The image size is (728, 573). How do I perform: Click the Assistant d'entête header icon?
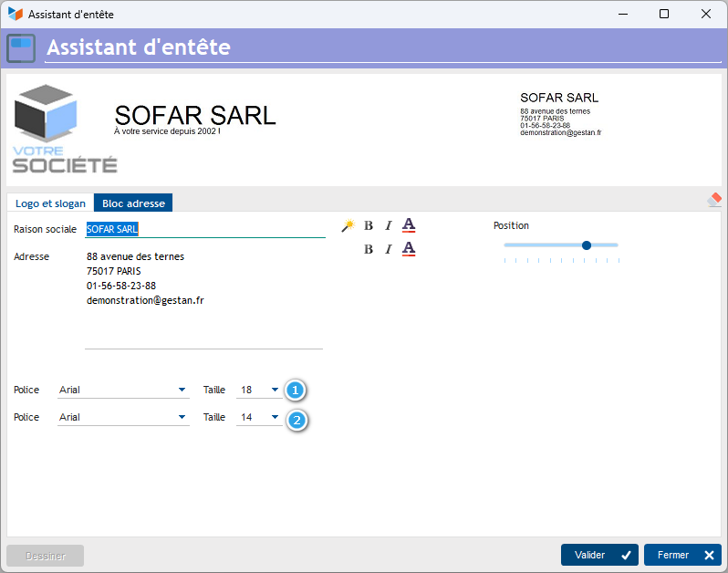pos(21,47)
